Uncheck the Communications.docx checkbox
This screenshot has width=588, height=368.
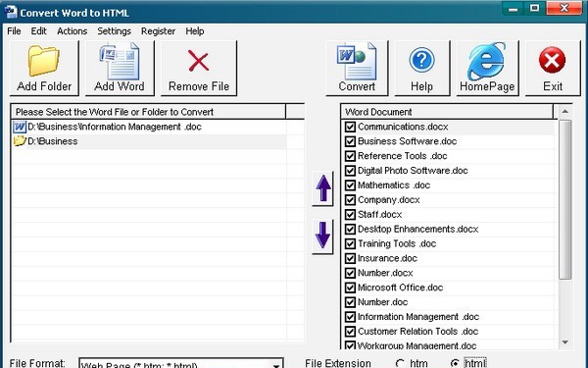350,127
